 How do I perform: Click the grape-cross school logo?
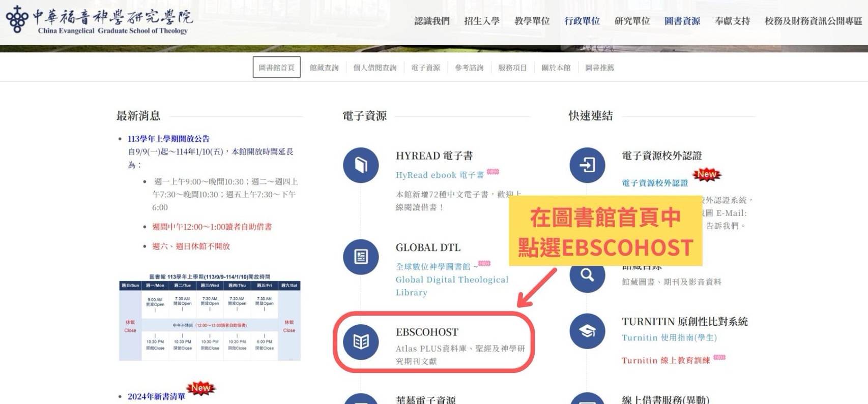pyautogui.click(x=17, y=19)
